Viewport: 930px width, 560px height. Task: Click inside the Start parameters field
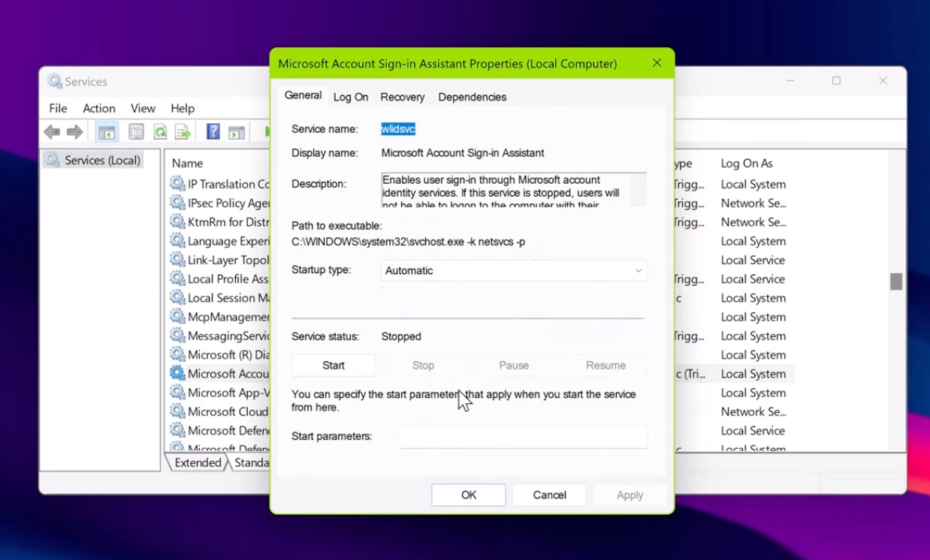524,436
